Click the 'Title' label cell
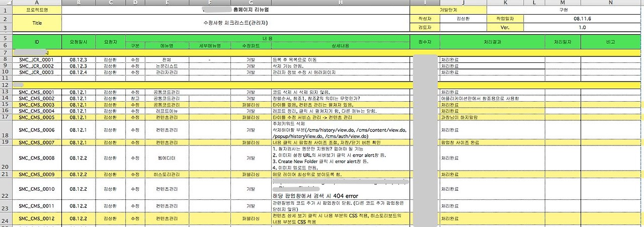This screenshot has width=644, height=227. (x=37, y=23)
